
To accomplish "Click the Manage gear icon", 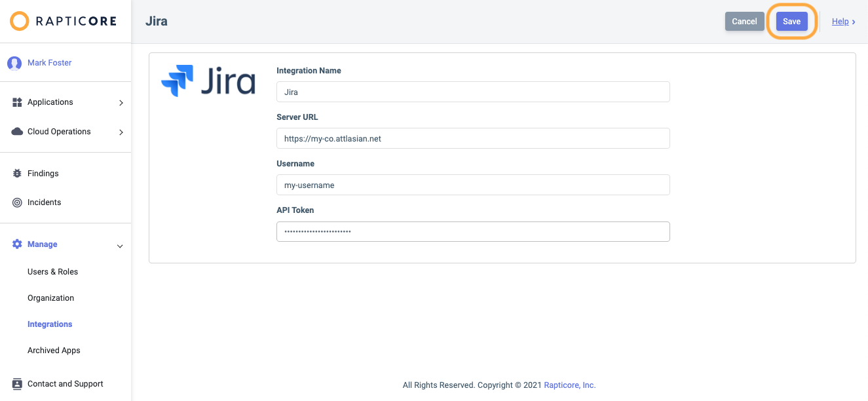I will (17, 244).
